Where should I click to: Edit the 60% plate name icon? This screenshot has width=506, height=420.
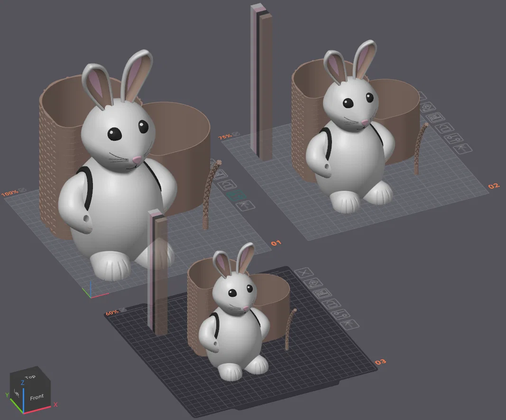(123, 310)
